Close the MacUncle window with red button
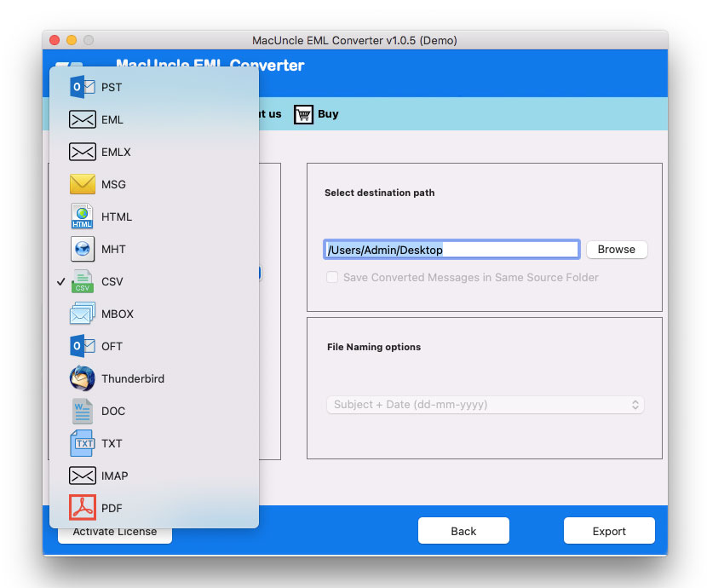707x588 pixels. pos(55,40)
